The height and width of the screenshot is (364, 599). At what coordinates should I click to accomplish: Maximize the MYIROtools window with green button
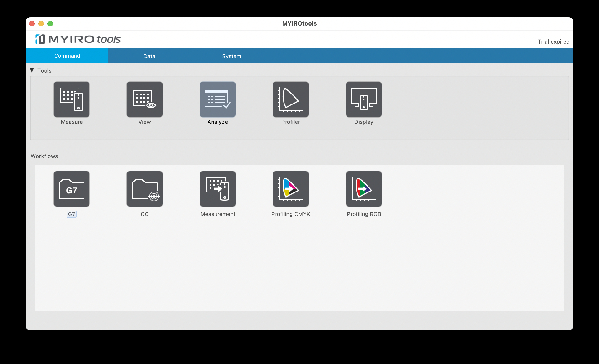(50, 23)
